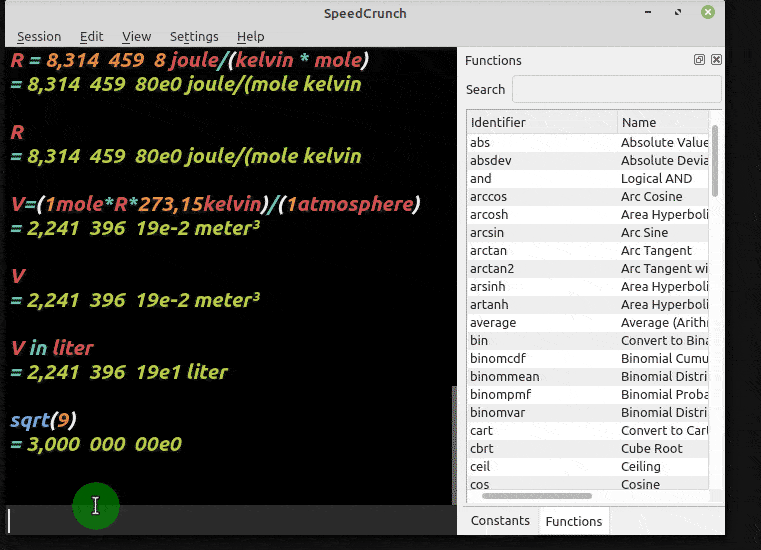Click the result '= 3,000 000 00e0'

pos(96,444)
